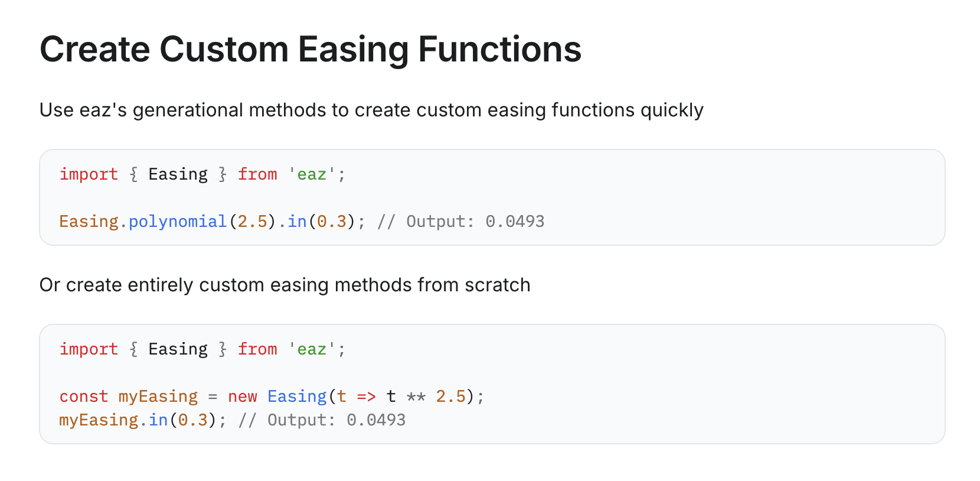Click the '.in' call after polynomial(2.5)
The width and height of the screenshot is (980, 481).
292,222
